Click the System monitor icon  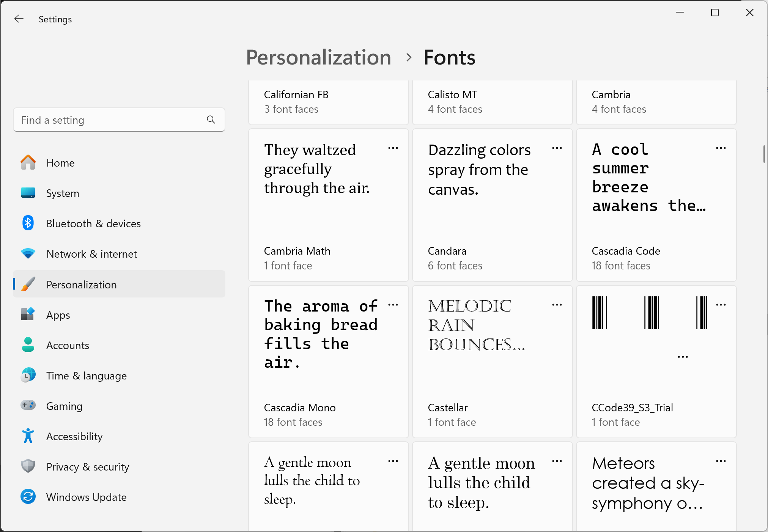[x=28, y=193]
